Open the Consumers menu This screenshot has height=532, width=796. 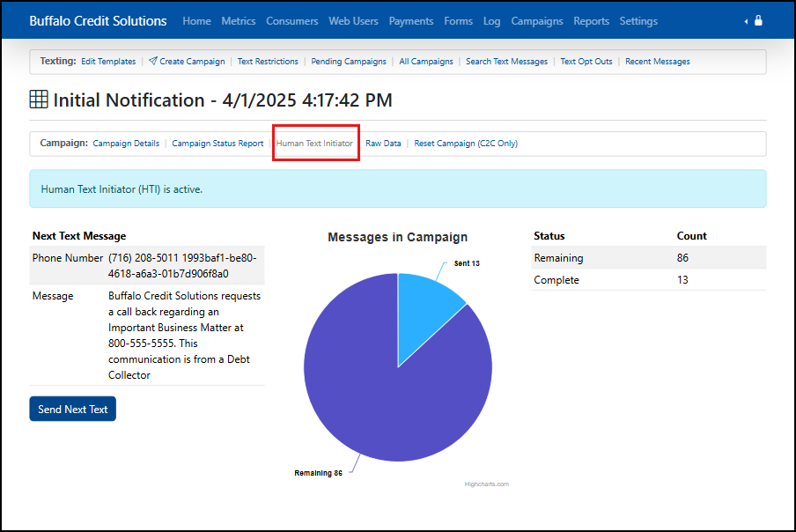[292, 21]
